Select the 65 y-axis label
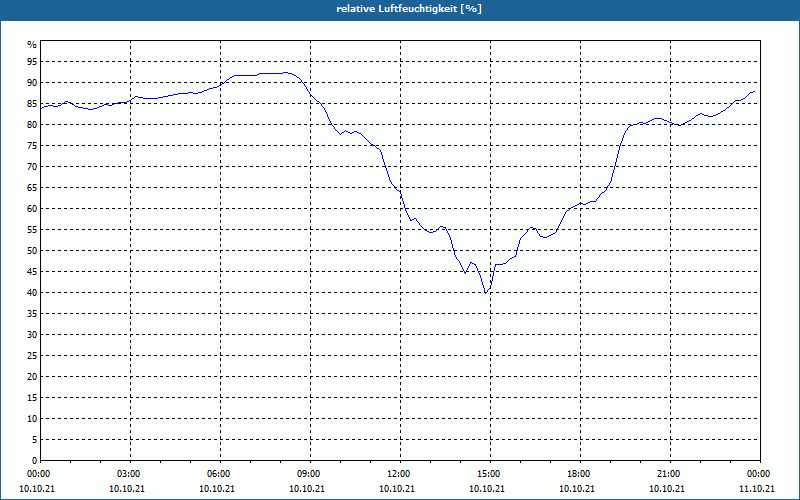This screenshot has height=500, width=800. coord(32,188)
